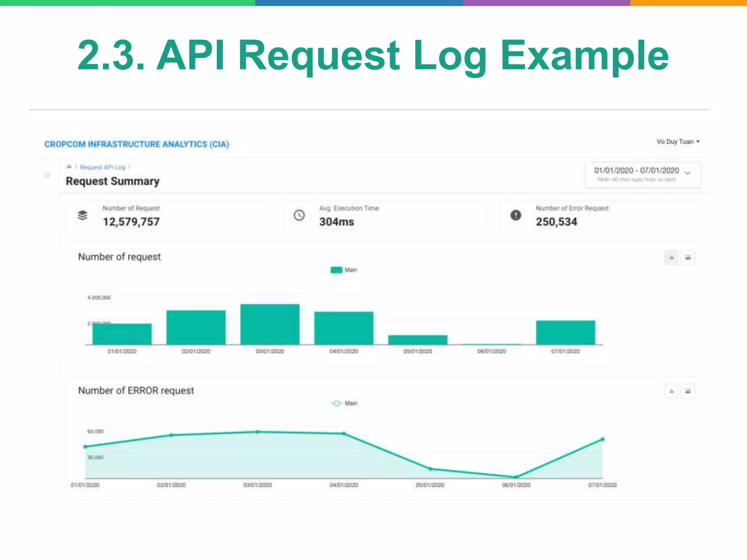The height and width of the screenshot is (560, 747).
Task: Click the Number of request chart title
Action: (x=119, y=257)
